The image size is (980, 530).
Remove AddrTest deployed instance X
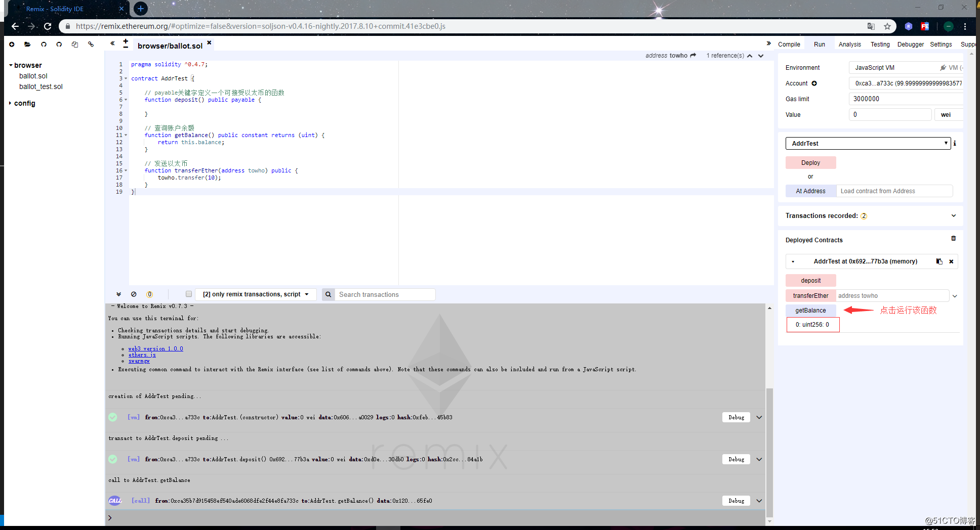click(x=951, y=261)
